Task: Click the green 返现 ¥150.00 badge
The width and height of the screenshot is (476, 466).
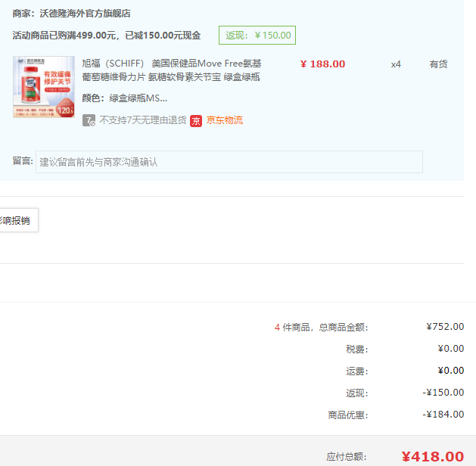Action: point(257,36)
